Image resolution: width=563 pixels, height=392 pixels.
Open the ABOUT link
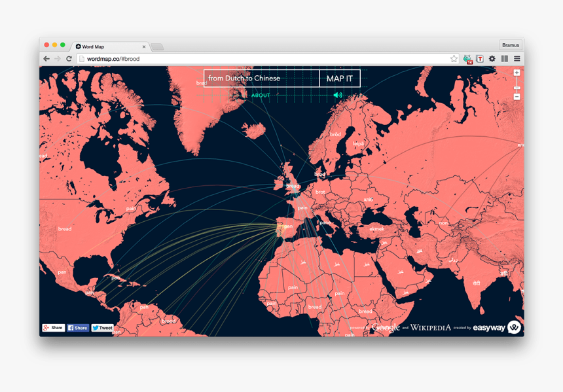tap(261, 96)
